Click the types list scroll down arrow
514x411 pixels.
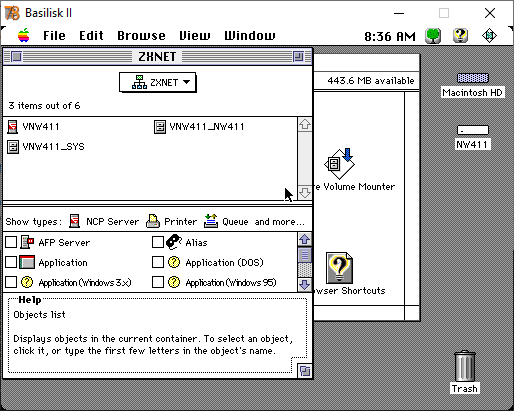[305, 285]
